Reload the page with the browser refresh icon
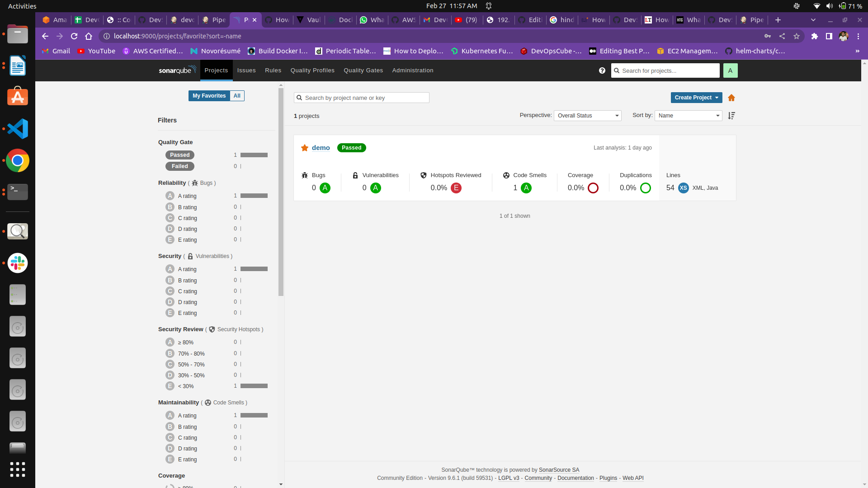Screen dimensions: 868x488 tap(74, 36)
